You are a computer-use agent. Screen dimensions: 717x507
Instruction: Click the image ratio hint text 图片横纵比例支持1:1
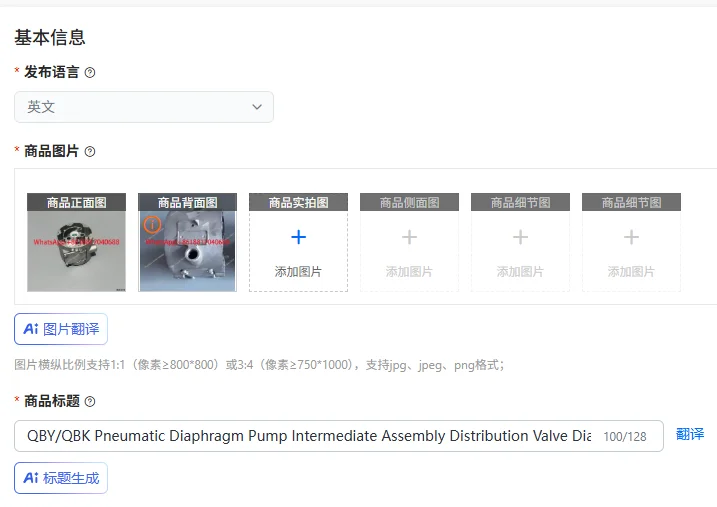pyautogui.click(x=259, y=365)
